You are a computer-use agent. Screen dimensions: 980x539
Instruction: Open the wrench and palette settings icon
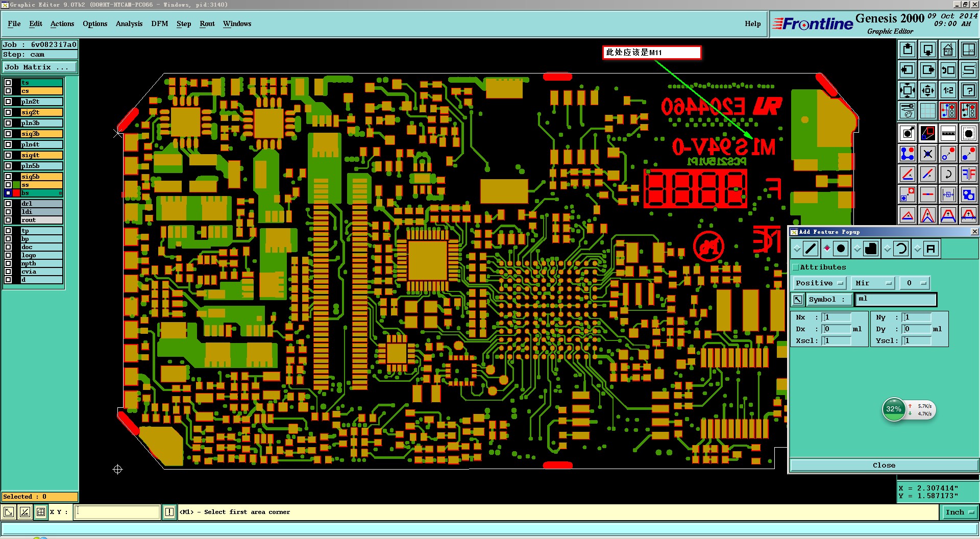tap(908, 111)
